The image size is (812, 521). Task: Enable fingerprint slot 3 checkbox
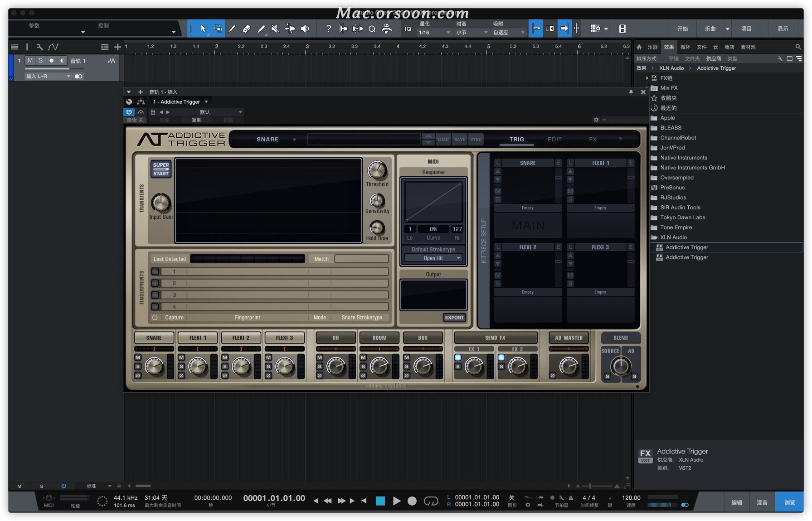(155, 295)
